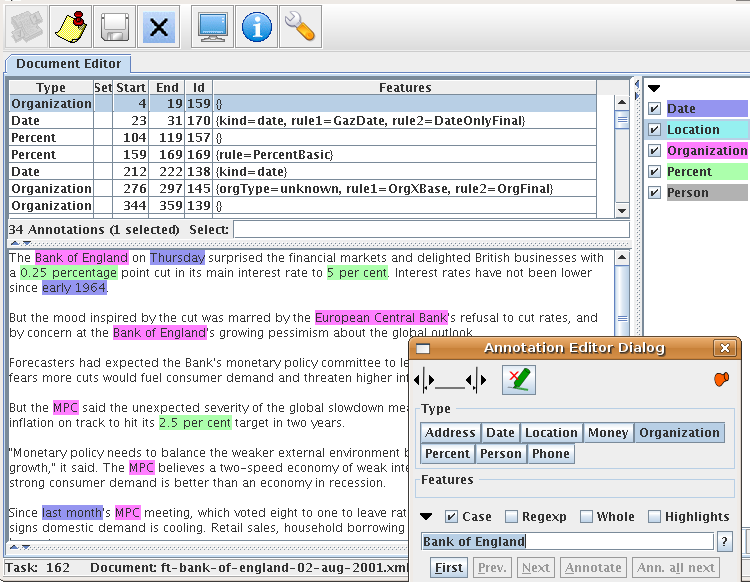
Task: Click the floppy disk save icon
Action: coord(114,27)
